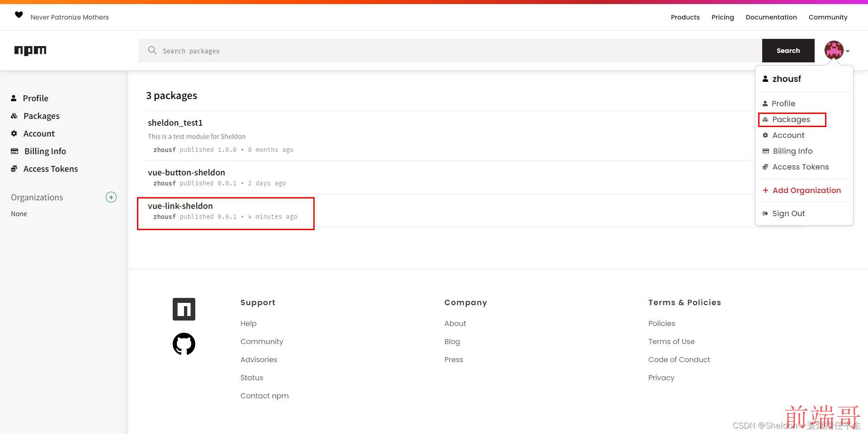Open the Pricing top navigation item
868x434 pixels.
point(723,17)
